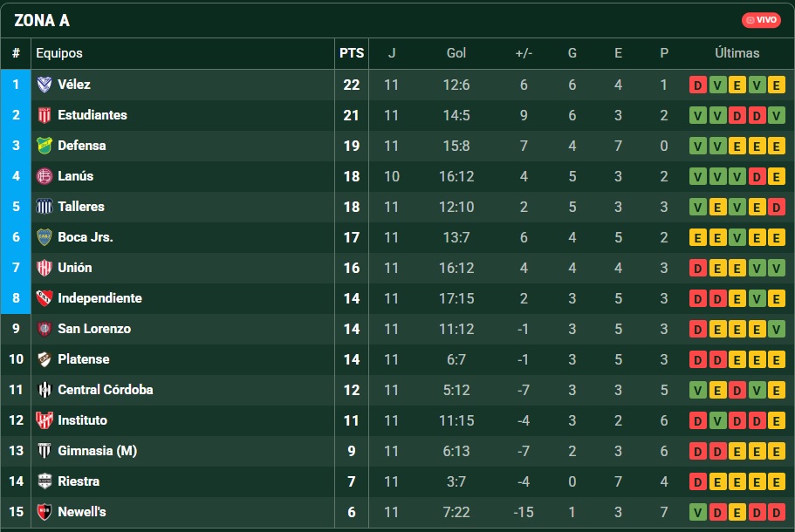The width and height of the screenshot is (795, 532).
Task: Click the Estudiantes club crest icon
Action: pos(45,115)
